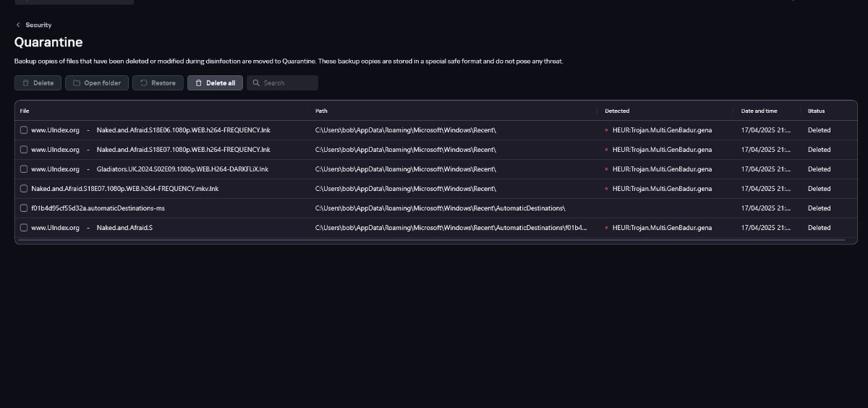The height and width of the screenshot is (408, 868).
Task: Click the magnifier icon in Search box
Action: click(x=255, y=83)
